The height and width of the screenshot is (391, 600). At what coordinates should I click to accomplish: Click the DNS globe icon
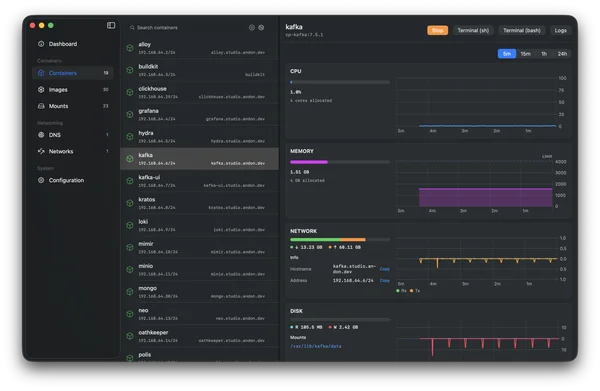coord(41,135)
